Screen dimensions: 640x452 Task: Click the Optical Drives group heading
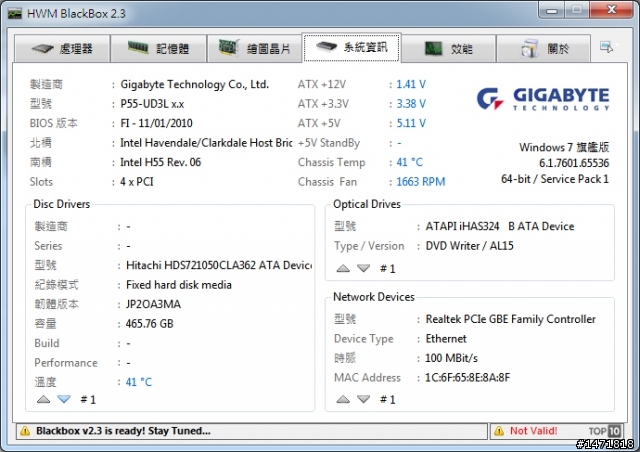point(367,204)
